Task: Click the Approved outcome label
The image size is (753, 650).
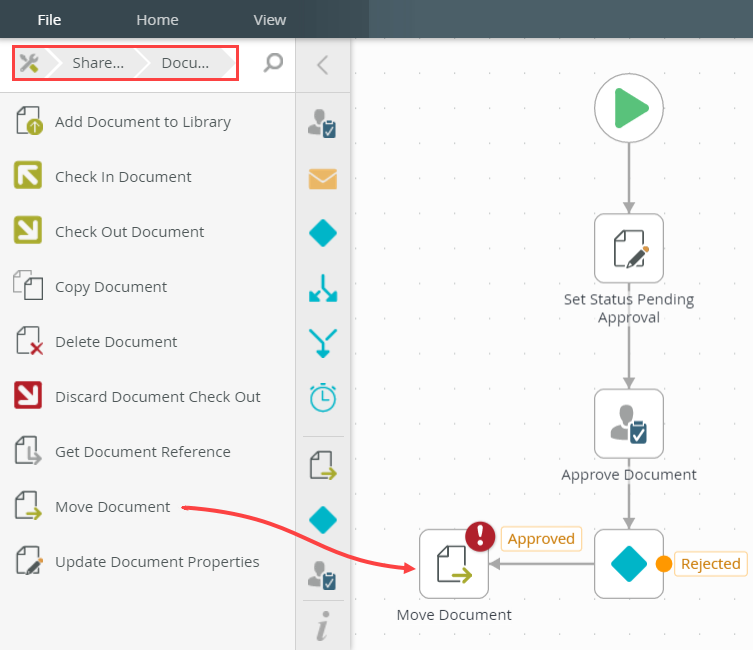Action: 541,539
